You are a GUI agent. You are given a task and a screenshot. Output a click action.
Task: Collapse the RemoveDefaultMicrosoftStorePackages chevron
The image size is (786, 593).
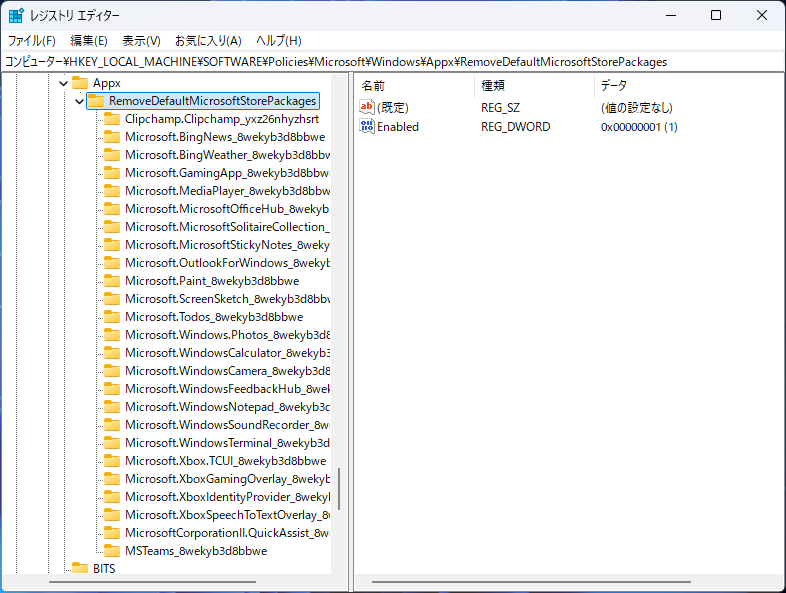tap(79, 101)
